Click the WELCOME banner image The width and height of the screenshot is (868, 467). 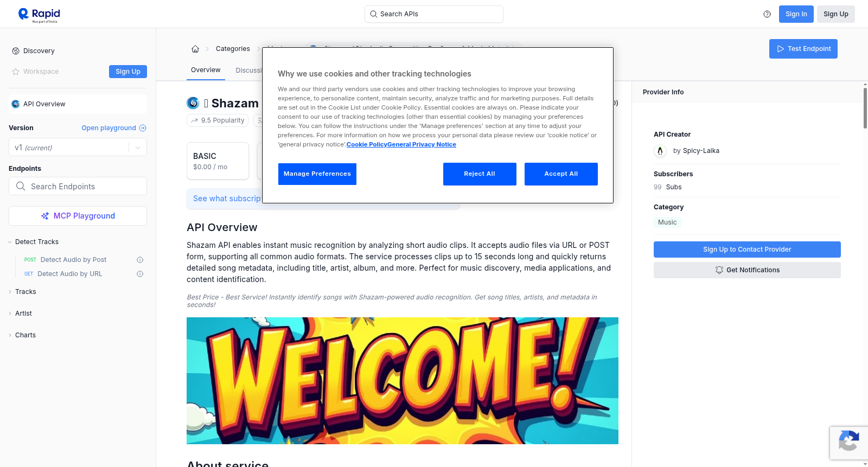point(403,381)
